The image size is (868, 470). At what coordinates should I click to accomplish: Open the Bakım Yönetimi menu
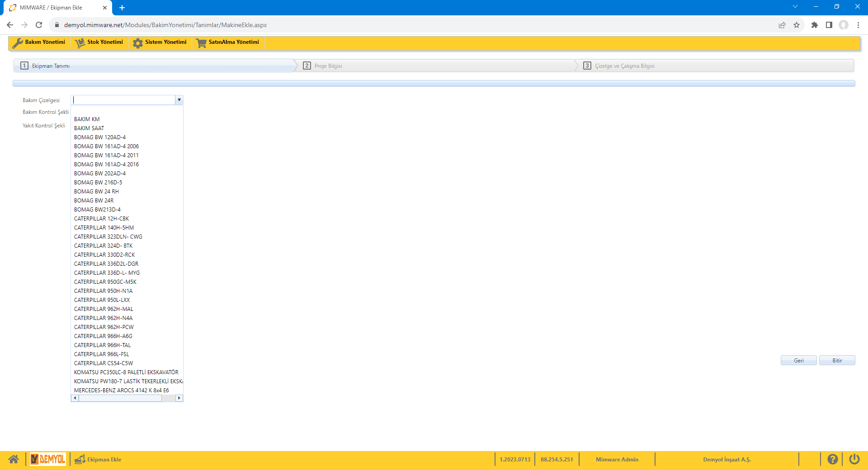[x=39, y=42]
